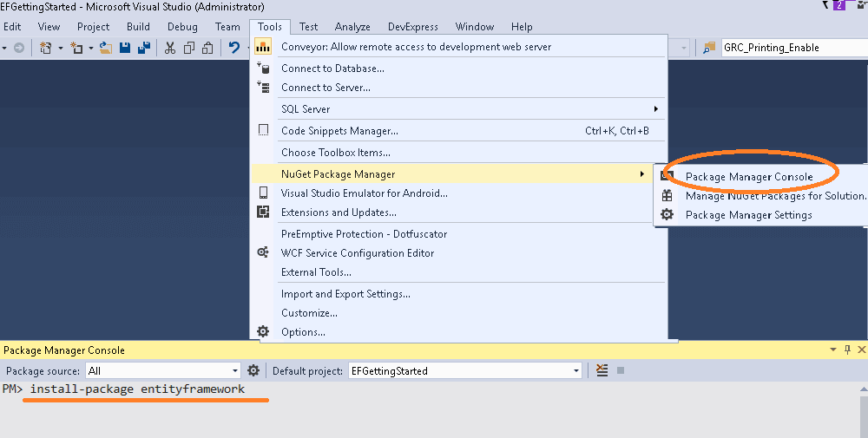868x438 pixels.
Task: Click the Navigate Forward arrow icon
Action: coord(19,48)
